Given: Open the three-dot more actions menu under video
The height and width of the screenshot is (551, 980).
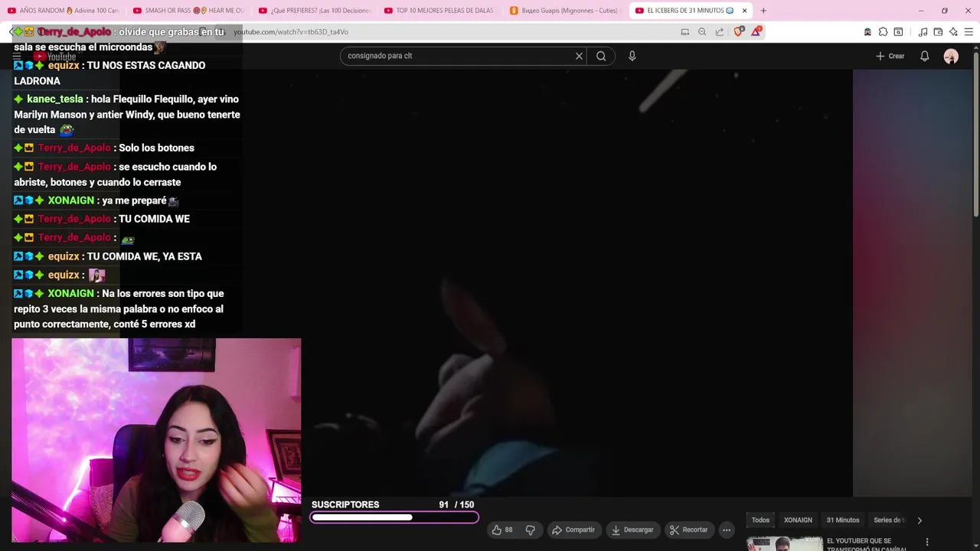Looking at the screenshot, I should coord(727,530).
